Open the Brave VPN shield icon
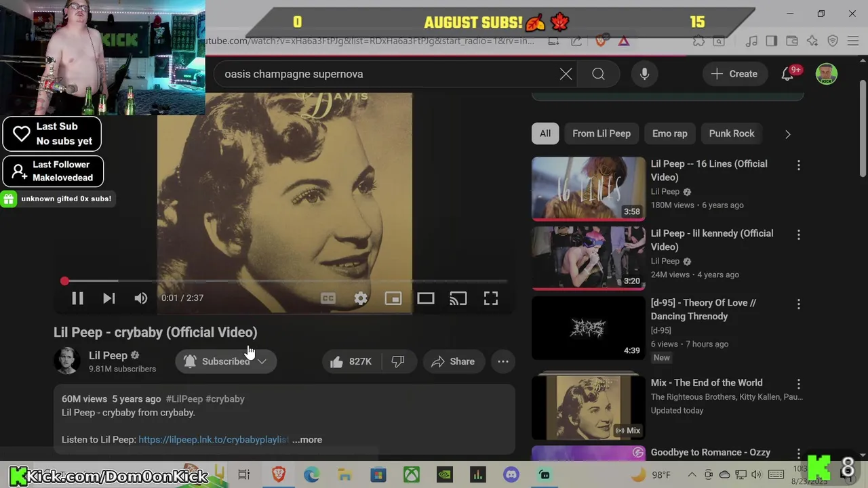This screenshot has height=488, width=868. coord(833,41)
